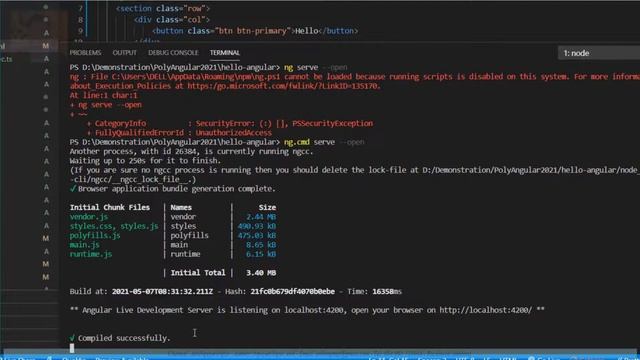Click the 'Initial Total' label
Screen dimensions: 640x360
coord(198,273)
